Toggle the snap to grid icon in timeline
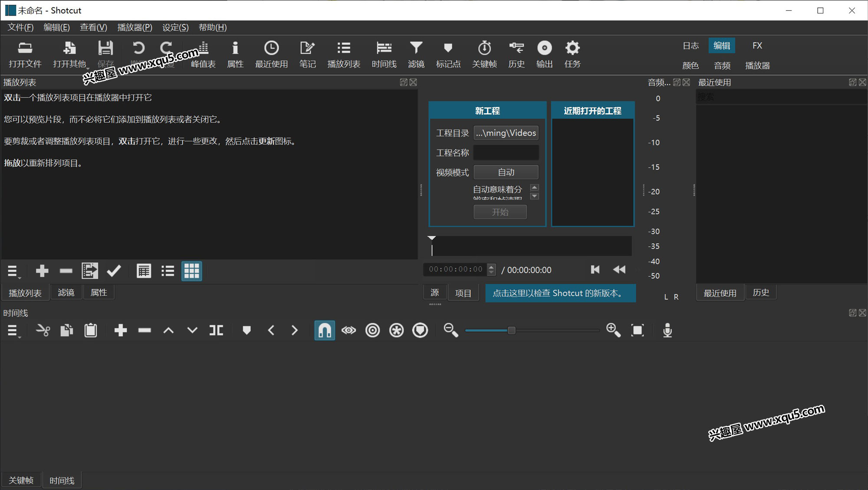This screenshot has height=490, width=868. 324,331
